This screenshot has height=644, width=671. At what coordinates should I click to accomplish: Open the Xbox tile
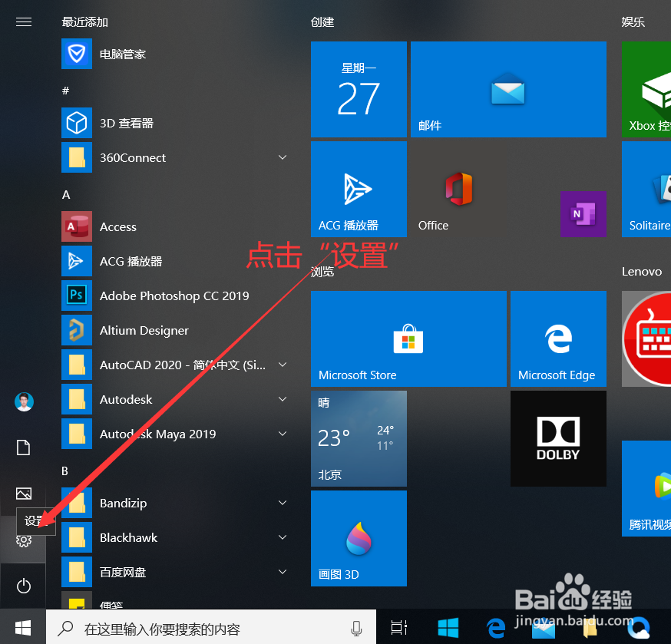tap(646, 89)
